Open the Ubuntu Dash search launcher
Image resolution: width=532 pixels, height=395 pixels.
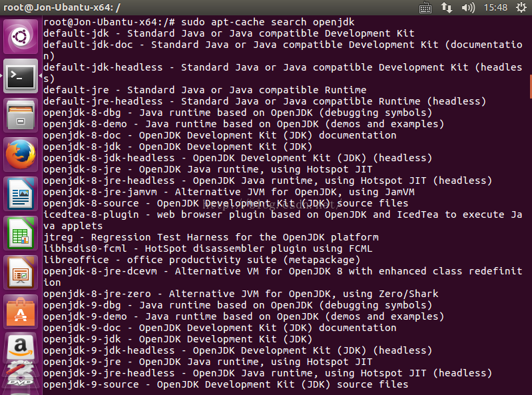pyautogui.click(x=21, y=37)
